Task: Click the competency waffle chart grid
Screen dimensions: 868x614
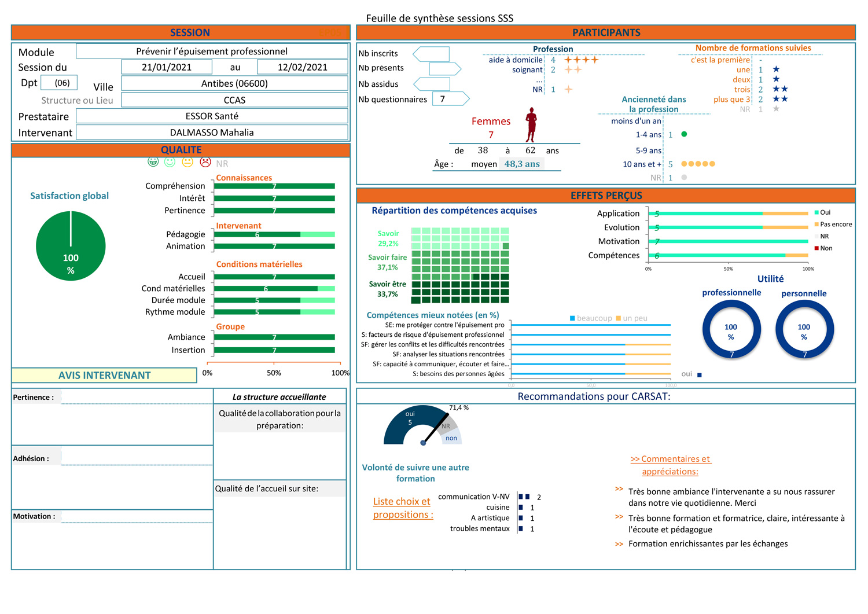Action: click(x=460, y=265)
